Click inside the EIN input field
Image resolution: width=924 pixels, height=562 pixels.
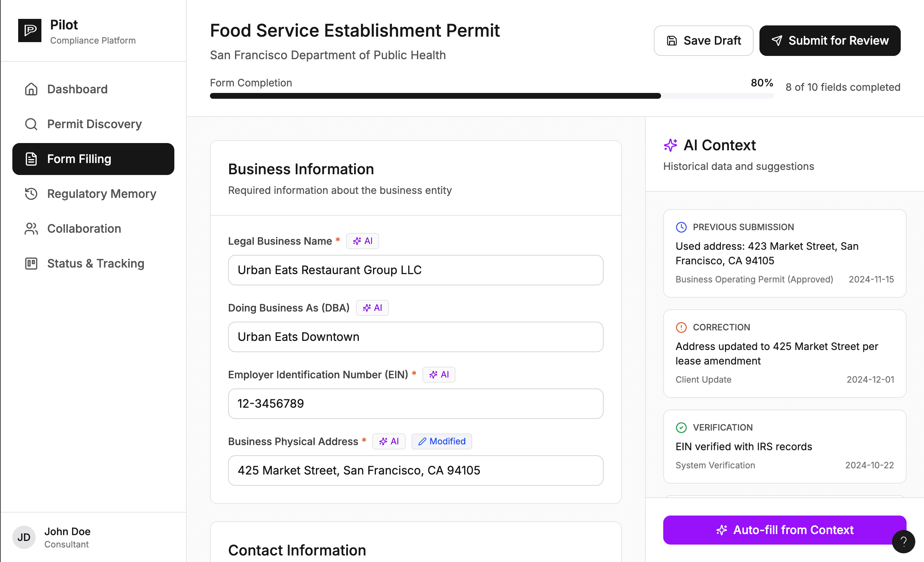point(415,403)
